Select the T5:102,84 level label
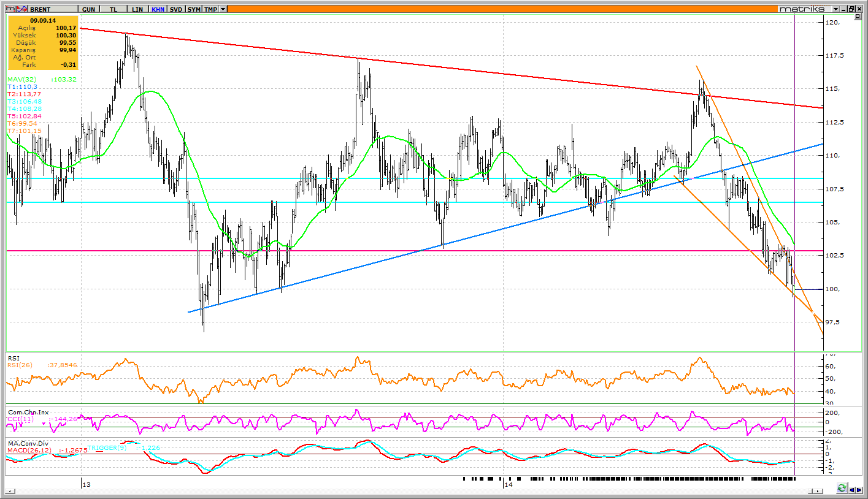 25,116
